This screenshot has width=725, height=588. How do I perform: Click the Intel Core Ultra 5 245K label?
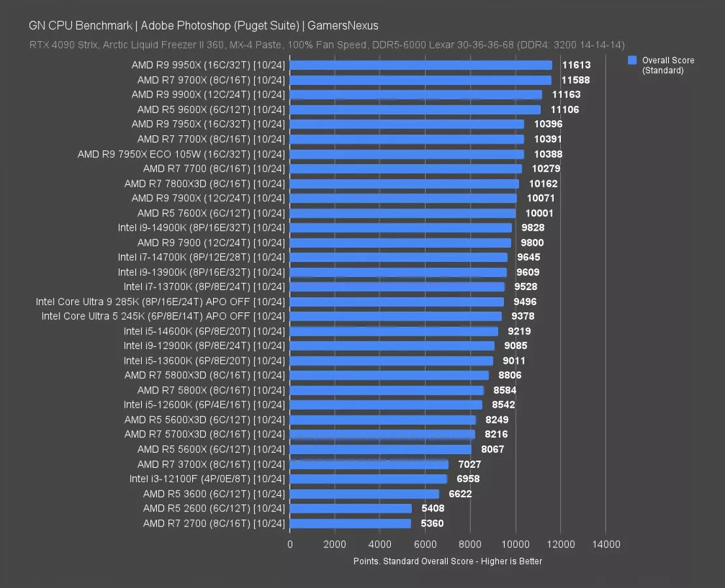click(x=163, y=316)
